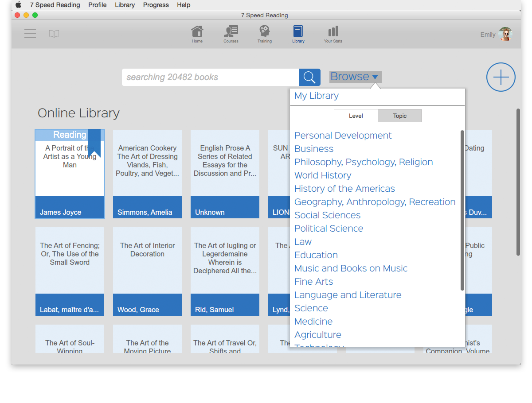Open the Library menu bar item
Screen dimensions: 532x403
[x=125, y=5]
